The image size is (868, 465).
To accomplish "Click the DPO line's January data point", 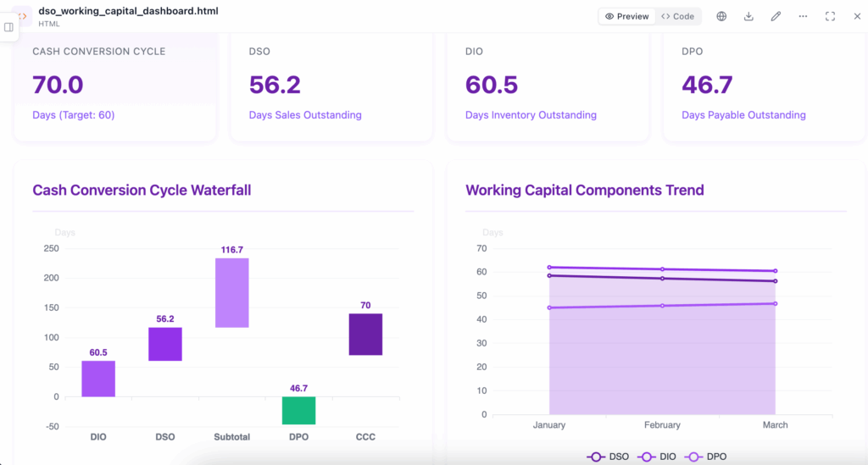I will click(549, 308).
